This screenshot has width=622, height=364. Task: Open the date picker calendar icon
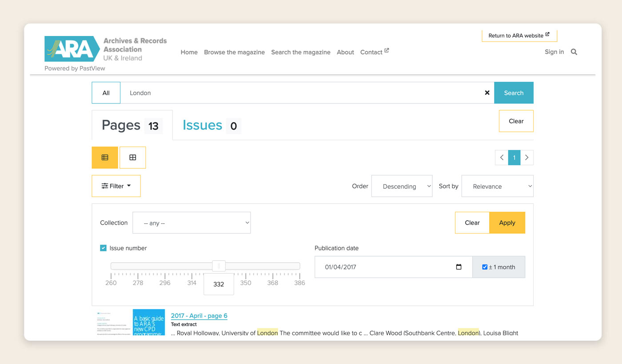[459, 267]
